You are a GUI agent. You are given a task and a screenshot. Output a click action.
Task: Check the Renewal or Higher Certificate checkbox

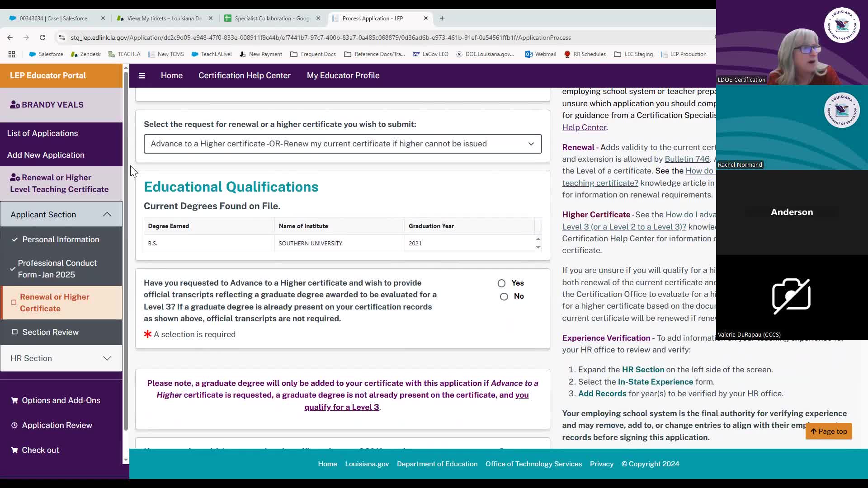point(13,302)
